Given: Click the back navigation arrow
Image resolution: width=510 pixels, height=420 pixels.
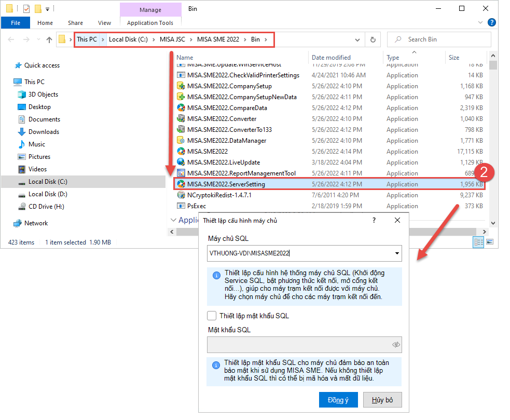Looking at the screenshot, I should coord(10,39).
